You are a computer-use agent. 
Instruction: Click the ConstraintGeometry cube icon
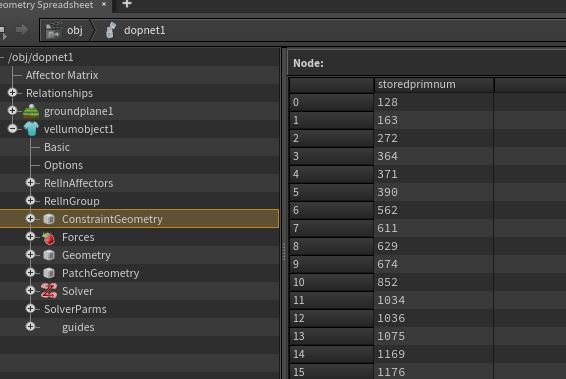[49, 219]
